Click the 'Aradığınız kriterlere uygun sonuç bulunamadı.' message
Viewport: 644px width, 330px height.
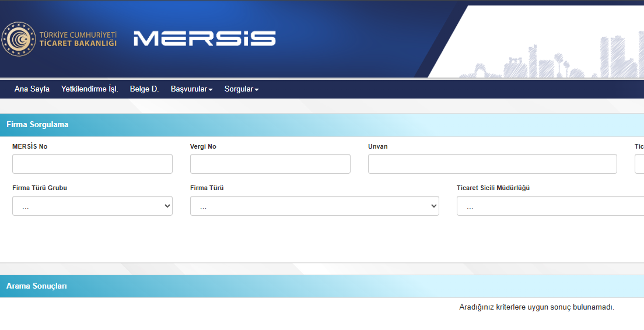pos(537,307)
